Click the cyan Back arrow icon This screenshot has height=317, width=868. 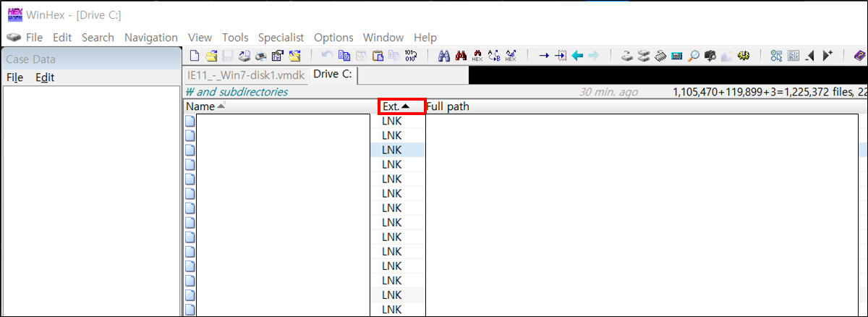pyautogui.click(x=576, y=55)
